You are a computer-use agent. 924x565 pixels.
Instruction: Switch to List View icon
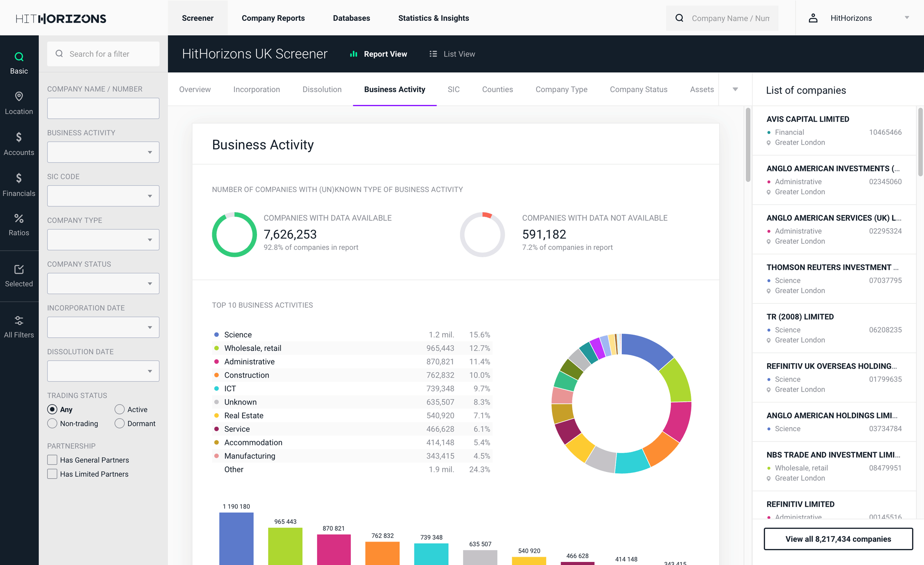click(x=433, y=54)
